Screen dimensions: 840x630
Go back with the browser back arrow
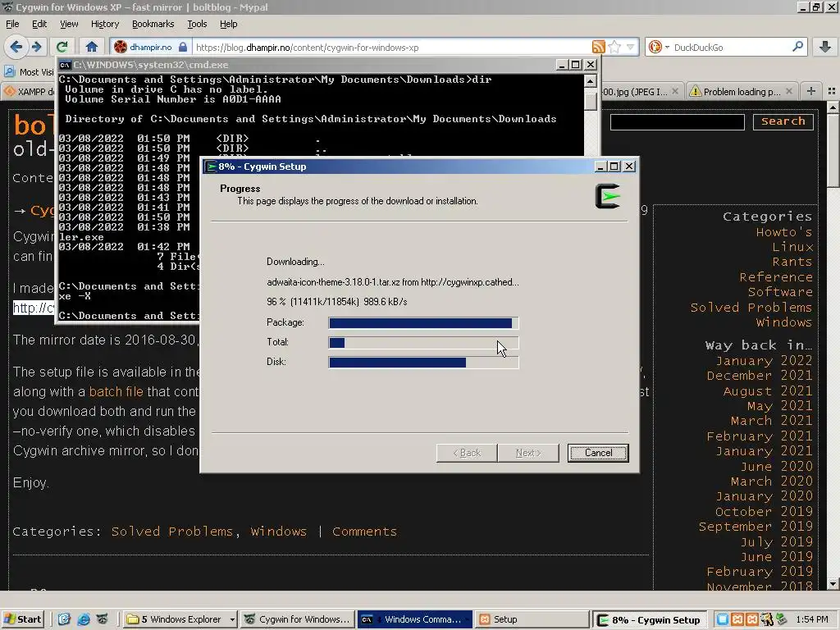coord(16,47)
